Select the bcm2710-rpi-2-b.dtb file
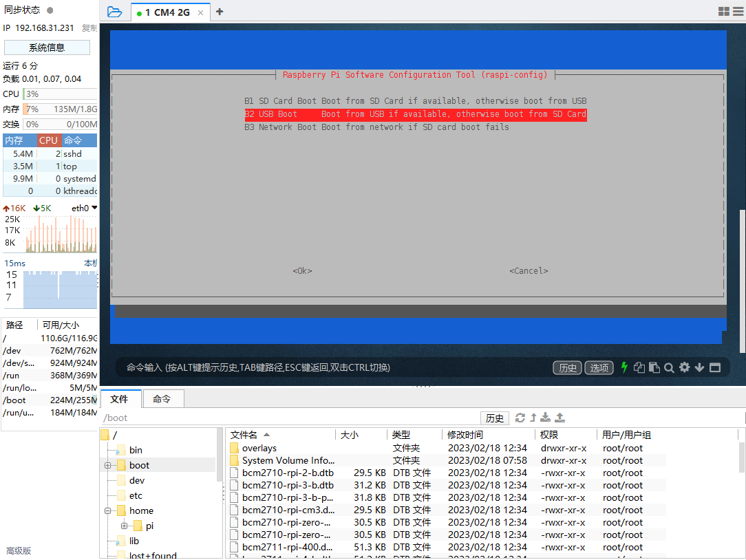Image resolution: width=746 pixels, height=560 pixels. (x=288, y=473)
